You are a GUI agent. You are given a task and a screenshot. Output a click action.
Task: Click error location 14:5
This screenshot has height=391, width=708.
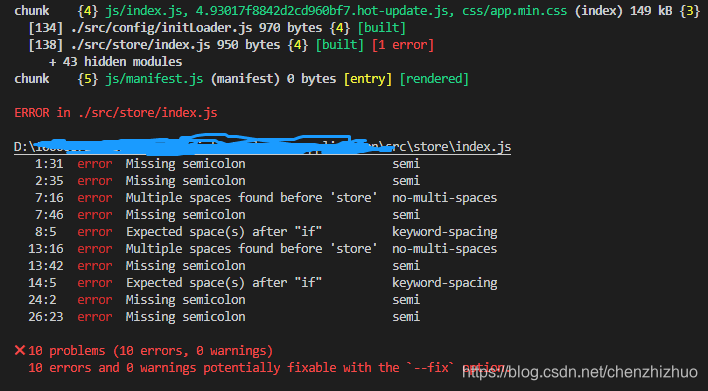pyautogui.click(x=42, y=283)
